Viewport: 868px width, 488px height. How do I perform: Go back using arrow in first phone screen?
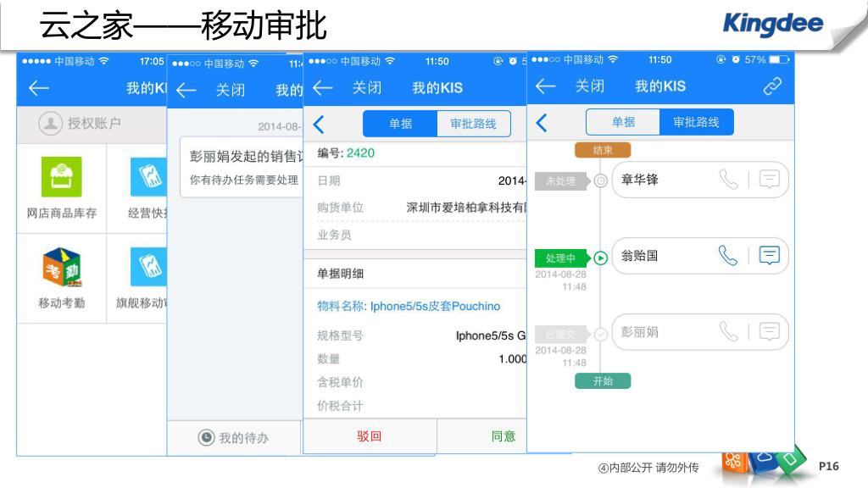[x=39, y=87]
